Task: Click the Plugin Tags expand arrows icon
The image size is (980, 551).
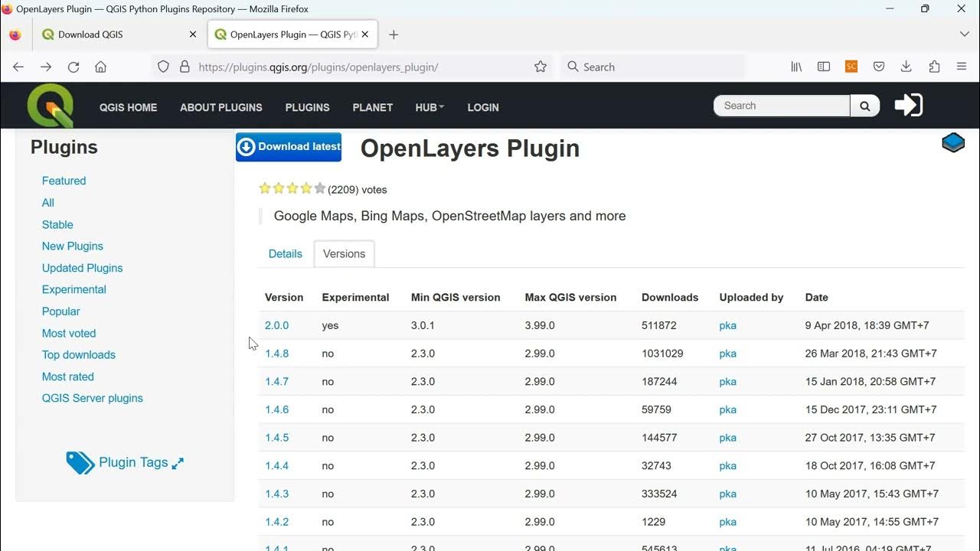Action: 178,463
